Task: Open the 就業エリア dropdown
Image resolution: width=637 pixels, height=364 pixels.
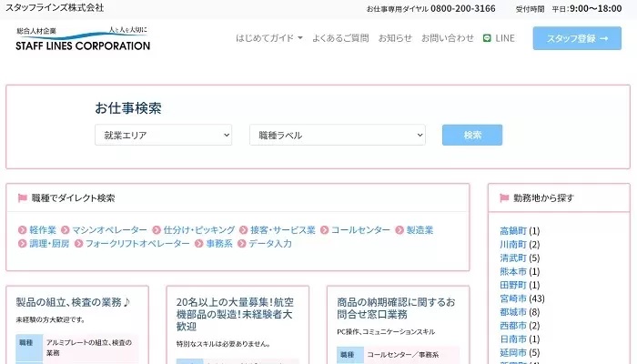Action: point(164,136)
